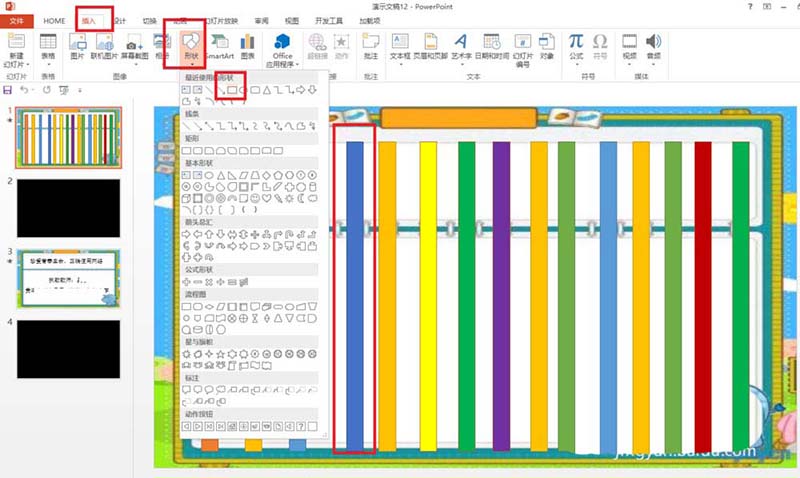800x478 pixels.
Task: Click the 对象 (Object) icon
Action: point(547,46)
